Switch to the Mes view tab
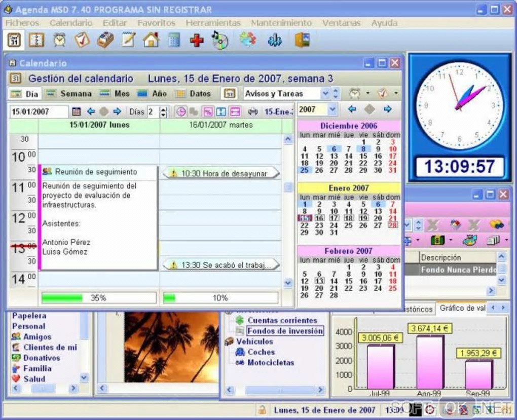The width and height of the screenshot is (517, 420). pos(115,94)
